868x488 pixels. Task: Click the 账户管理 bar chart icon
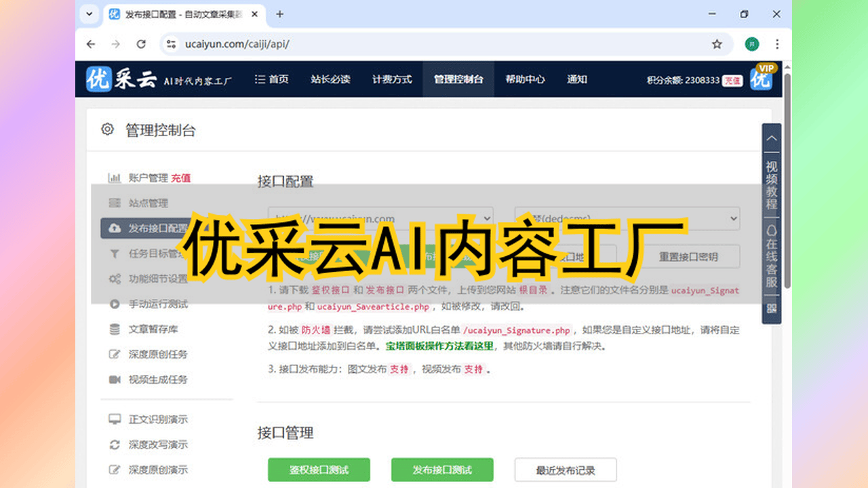point(115,178)
